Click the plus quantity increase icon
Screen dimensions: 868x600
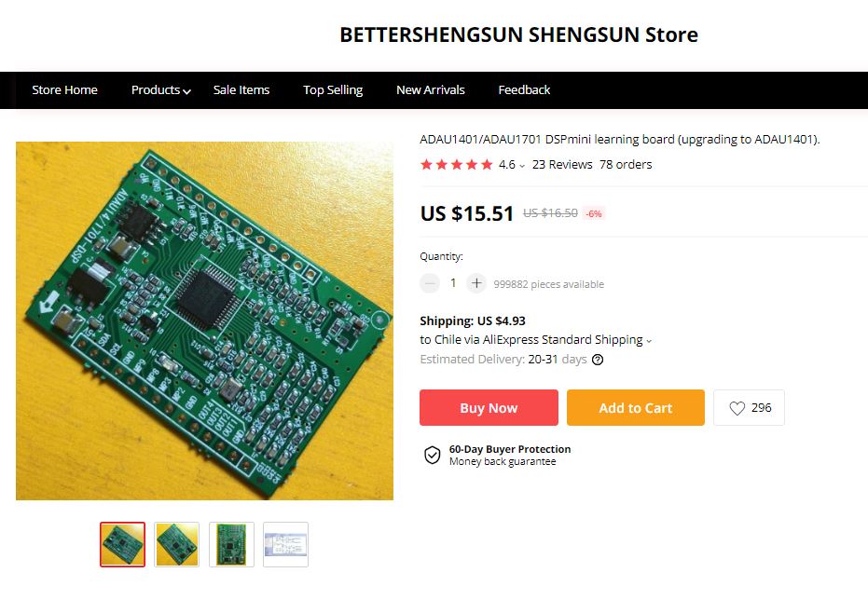point(476,283)
